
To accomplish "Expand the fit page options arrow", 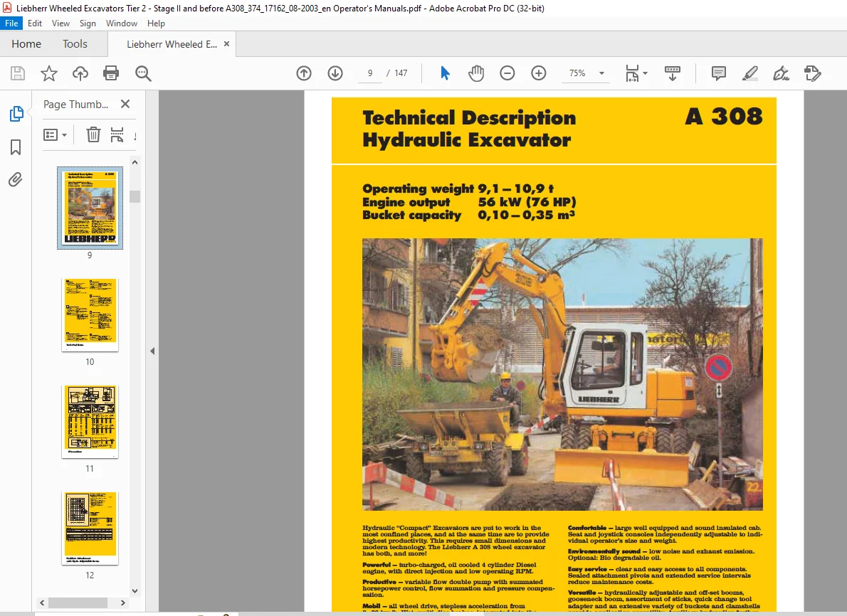I will coord(645,73).
